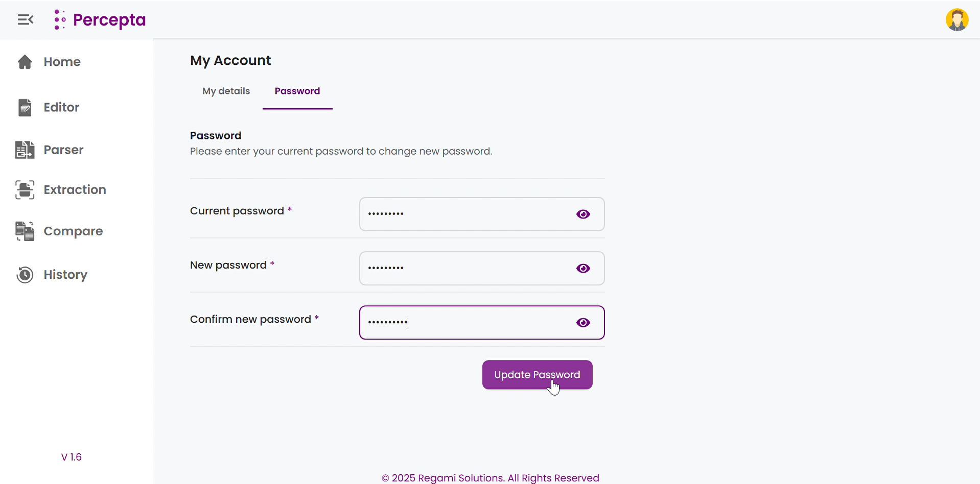Collapse the sidebar with the hamburger icon
980x484 pixels.
pos(25,20)
